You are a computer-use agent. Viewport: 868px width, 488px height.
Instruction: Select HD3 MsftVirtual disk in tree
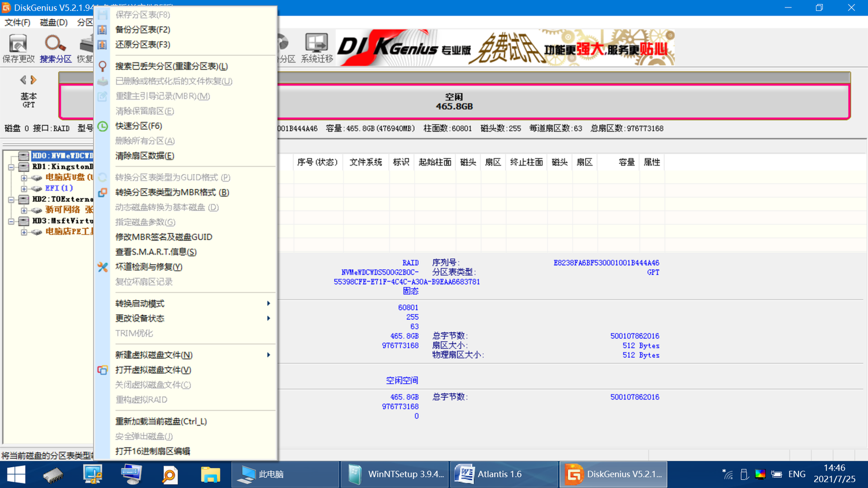tap(62, 221)
